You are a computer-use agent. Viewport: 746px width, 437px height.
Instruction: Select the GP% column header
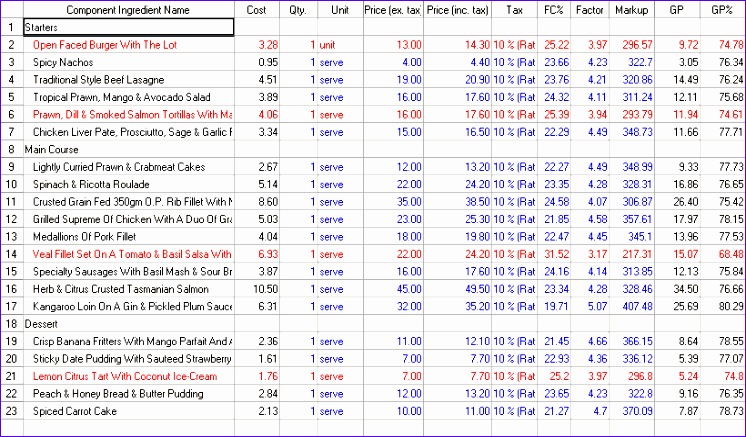click(722, 10)
